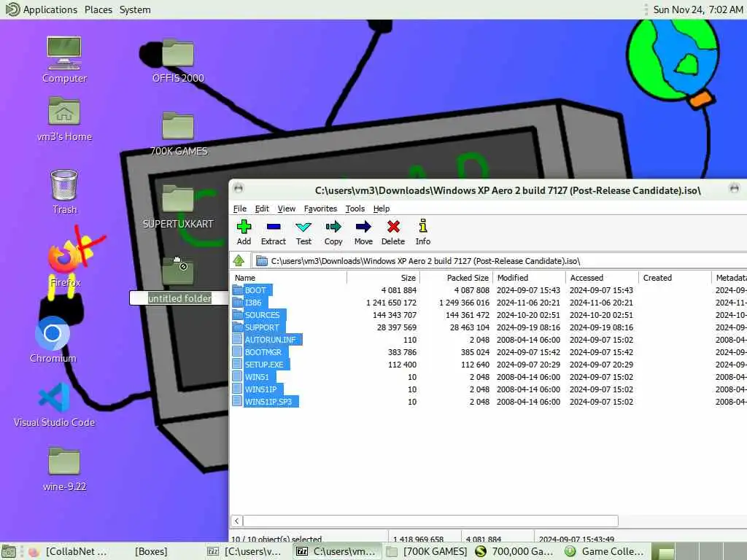Select the Trash desktop icon
This screenshot has height=560, width=747.
coord(64,192)
